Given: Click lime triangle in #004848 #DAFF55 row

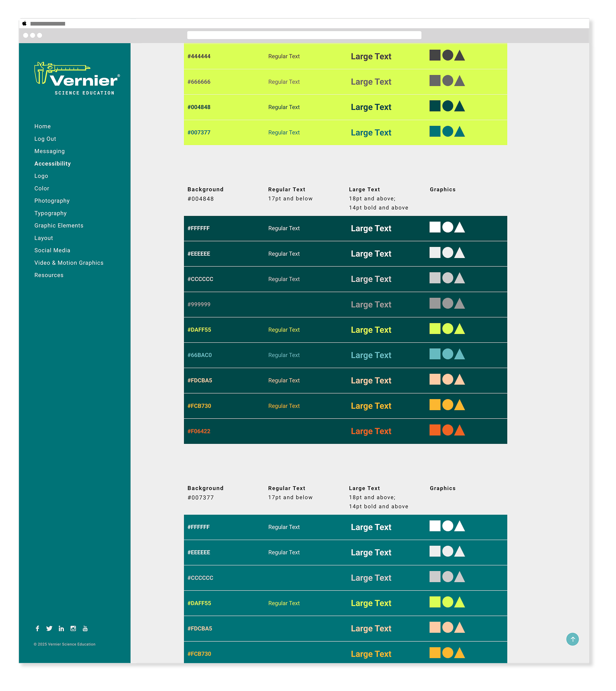Looking at the screenshot, I should click(x=459, y=329).
